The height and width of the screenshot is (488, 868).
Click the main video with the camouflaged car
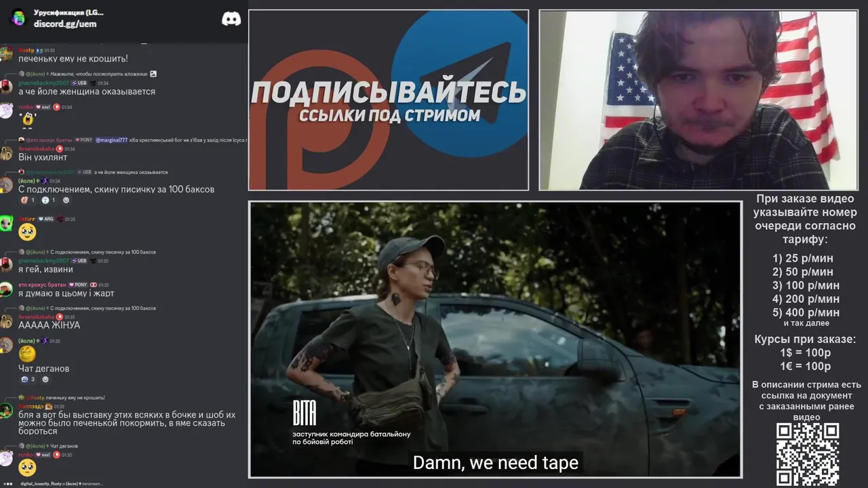(495, 339)
